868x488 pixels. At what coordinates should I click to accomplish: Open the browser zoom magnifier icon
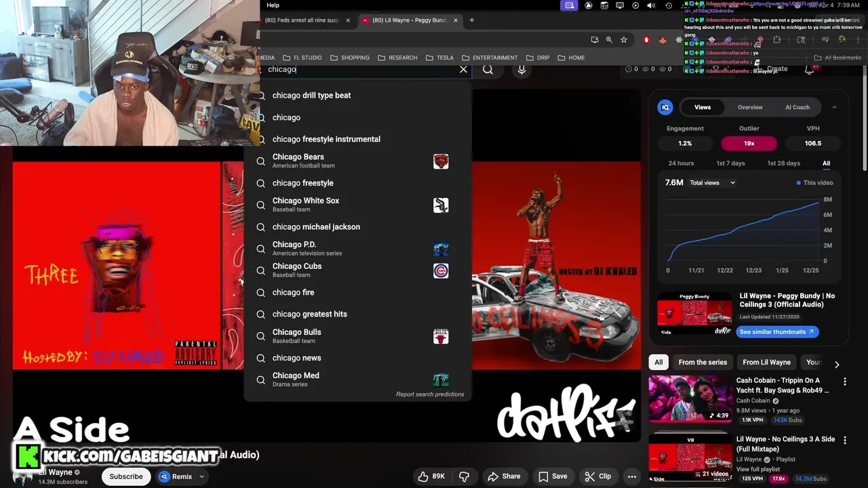pos(609,40)
